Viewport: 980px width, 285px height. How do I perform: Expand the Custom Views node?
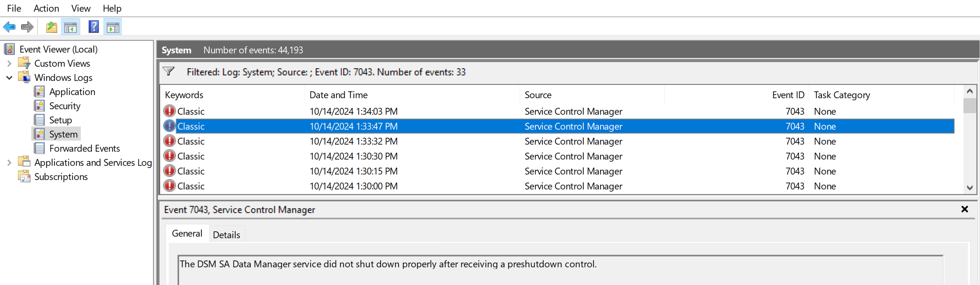[x=9, y=63]
